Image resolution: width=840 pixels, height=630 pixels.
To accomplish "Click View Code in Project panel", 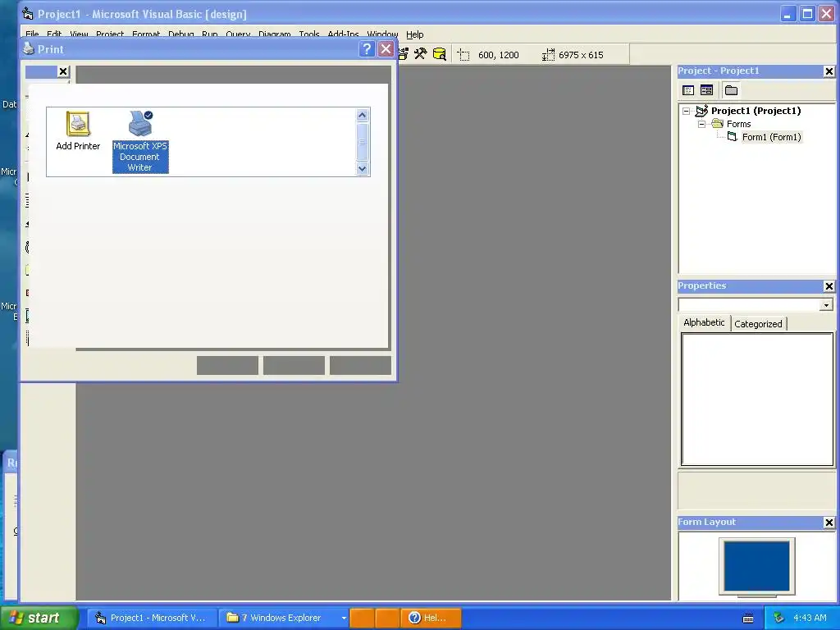I will tap(688, 90).
